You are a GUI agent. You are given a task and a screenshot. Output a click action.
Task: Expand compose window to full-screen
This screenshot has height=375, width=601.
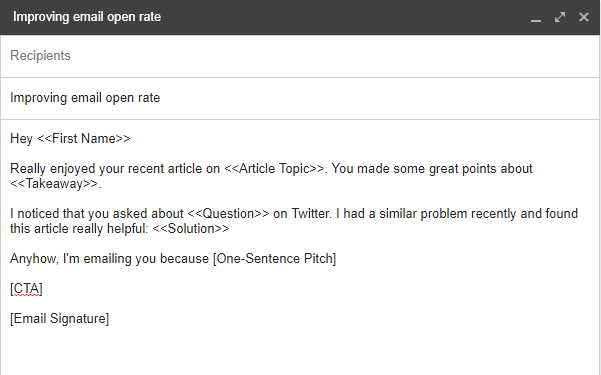pyautogui.click(x=560, y=17)
